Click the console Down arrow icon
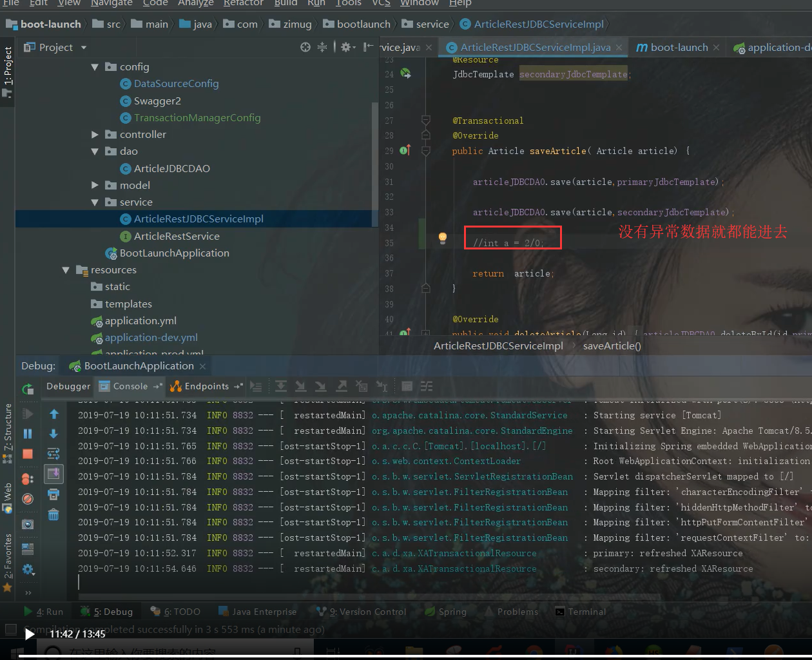 click(x=53, y=434)
